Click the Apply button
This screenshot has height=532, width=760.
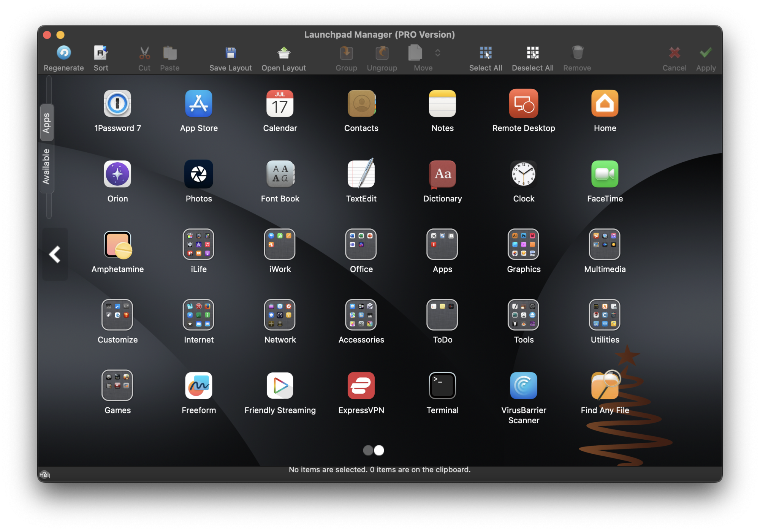tap(706, 53)
